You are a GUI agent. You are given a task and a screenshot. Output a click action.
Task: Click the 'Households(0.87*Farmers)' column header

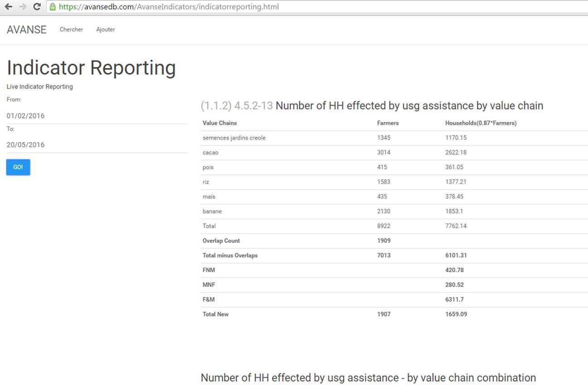pos(481,123)
